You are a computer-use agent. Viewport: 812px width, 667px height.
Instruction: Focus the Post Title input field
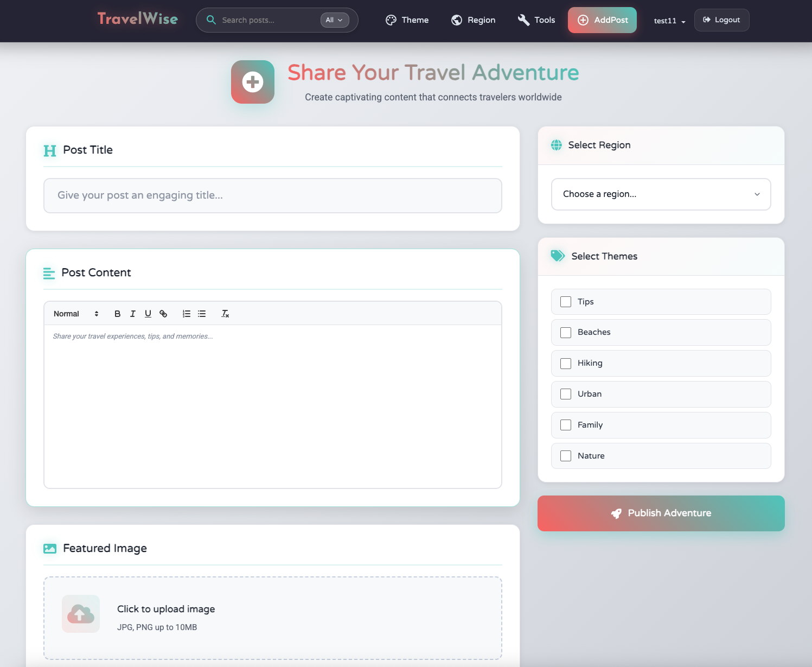pyautogui.click(x=272, y=195)
